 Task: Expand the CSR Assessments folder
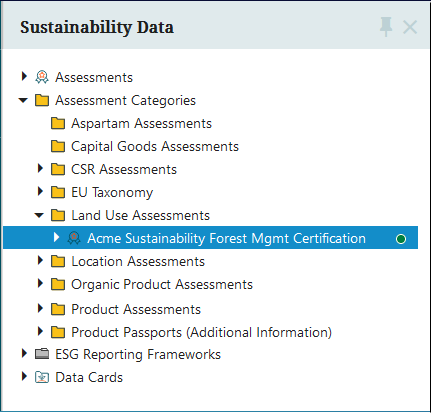click(x=40, y=168)
